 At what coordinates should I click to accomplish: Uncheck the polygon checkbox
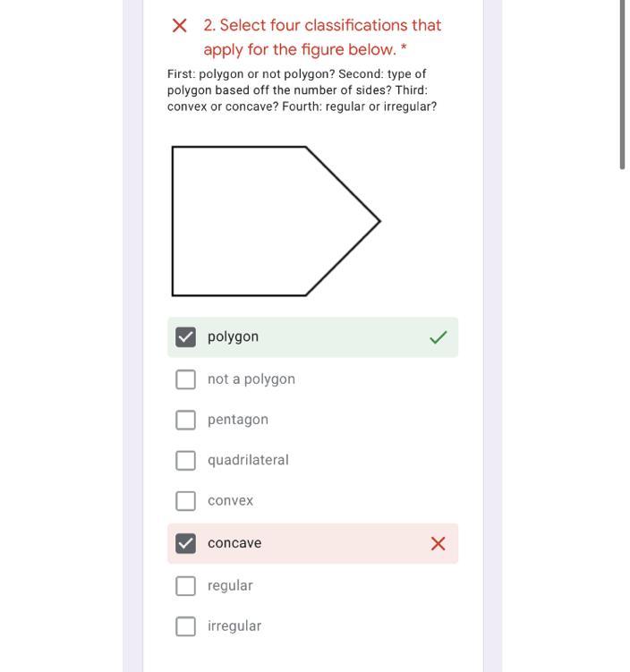tap(185, 337)
